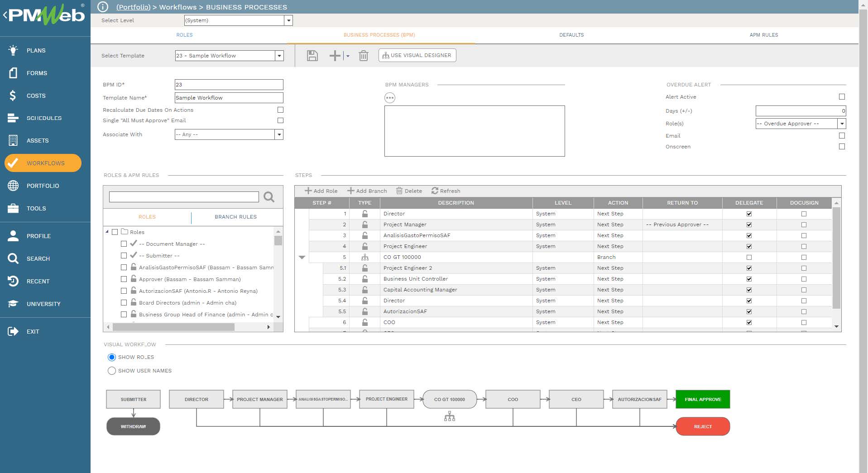Viewport: 868px width, 473px height.
Task: Open the Schedules sidebar icon
Action: pos(13,118)
